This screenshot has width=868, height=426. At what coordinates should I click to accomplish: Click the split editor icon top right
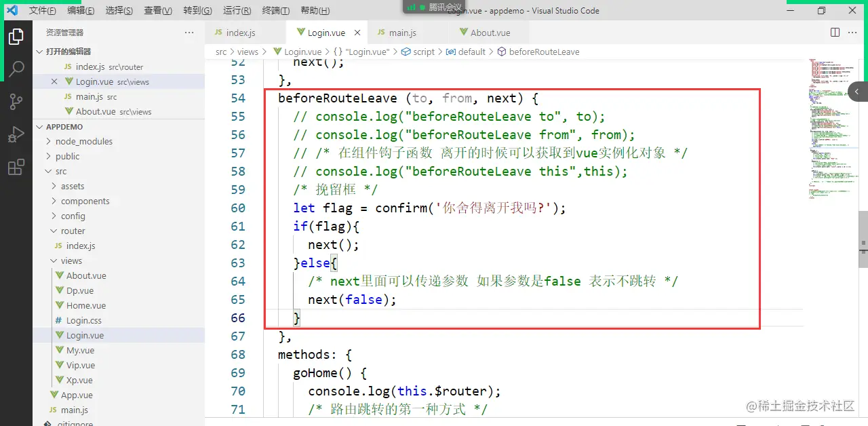tap(835, 32)
